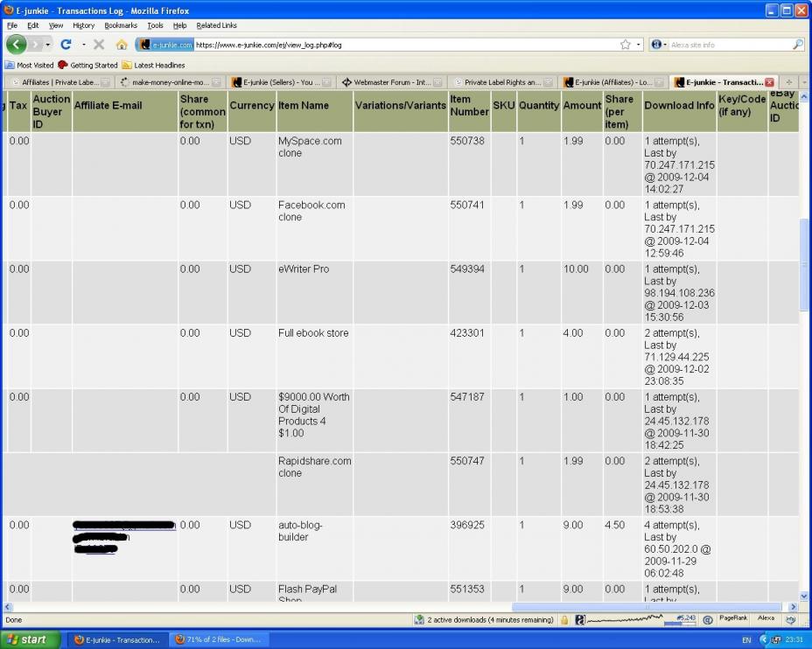This screenshot has width=812, height=649.
Task: Reload the page with the Refresh icon
Action: [x=66, y=45]
